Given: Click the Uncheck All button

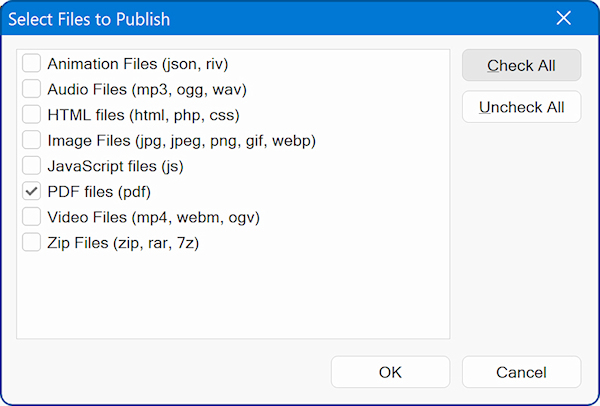Looking at the screenshot, I should coord(521,107).
